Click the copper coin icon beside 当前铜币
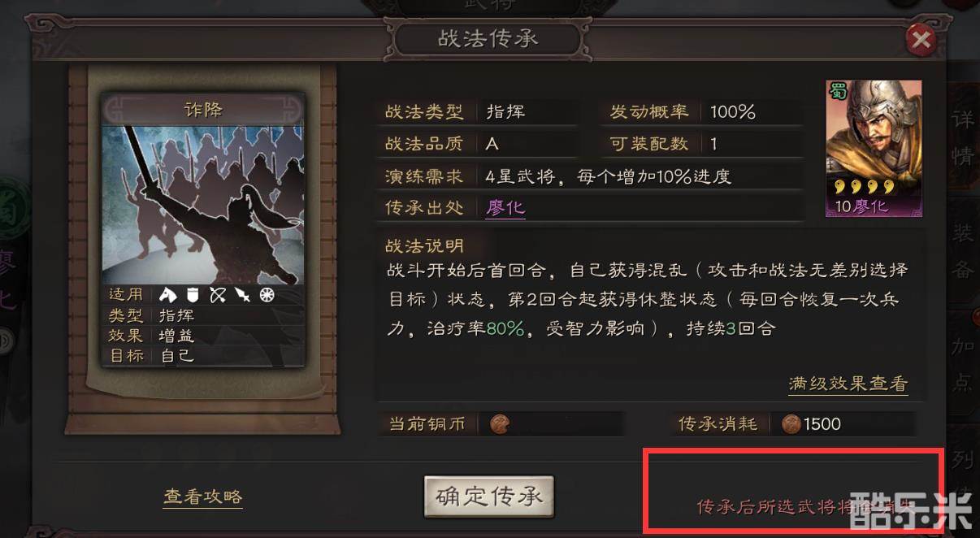The height and width of the screenshot is (538, 980). click(x=501, y=423)
